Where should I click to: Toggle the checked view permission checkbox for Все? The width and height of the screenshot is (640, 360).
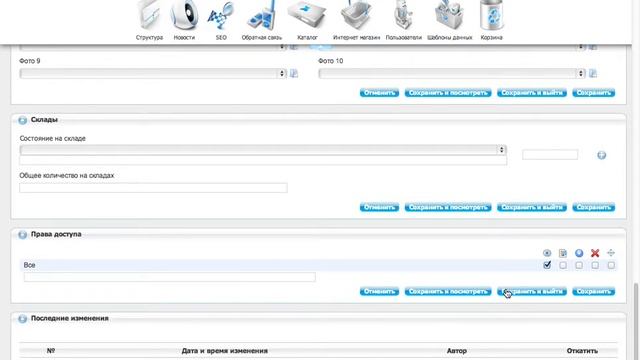[x=547, y=265]
